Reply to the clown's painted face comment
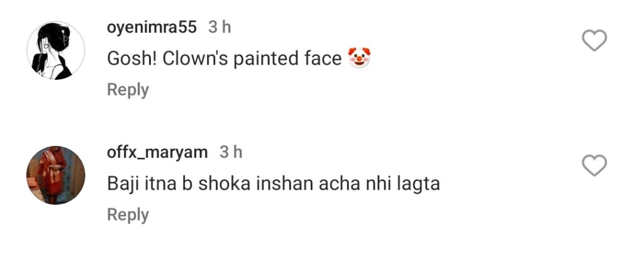This screenshot has height=262, width=644. [x=128, y=90]
